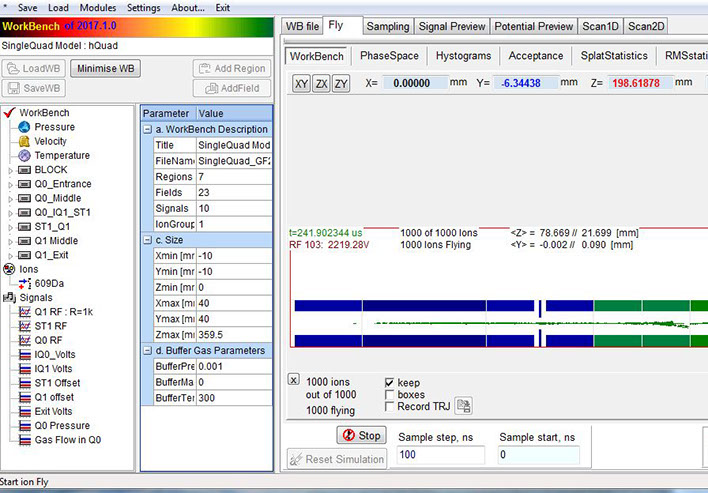Click the Sample step input field
The image size is (708, 493).
coord(440,455)
